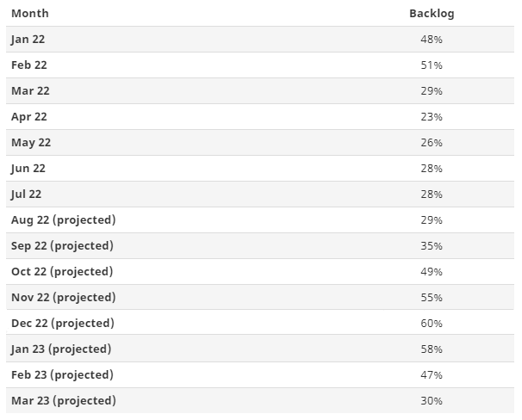Click the 51% backlog value
Screen dimensions: 522x420
[x=432, y=65]
